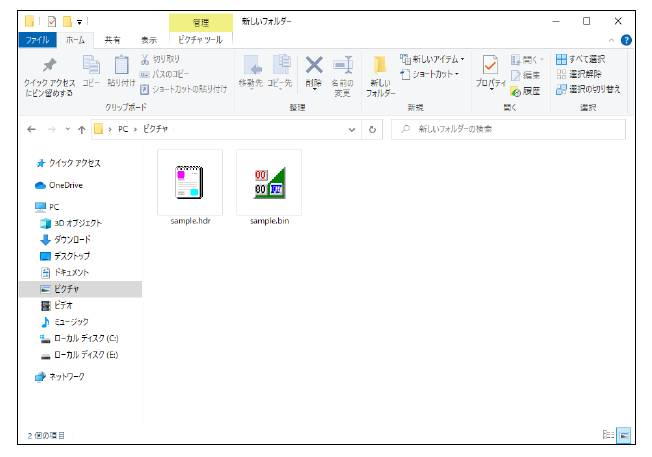Switch to the Share tab
Viewport: 652px width, 457px height.
112,40
